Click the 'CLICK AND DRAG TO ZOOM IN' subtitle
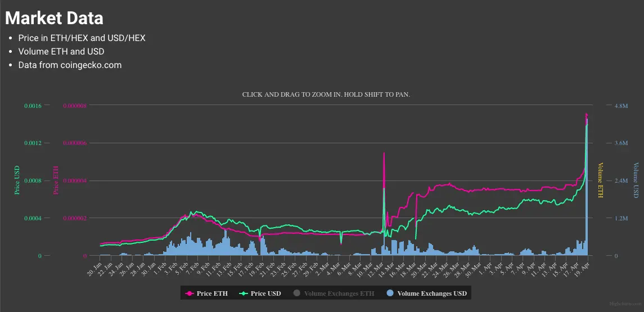This screenshot has height=312, width=644. (x=326, y=94)
